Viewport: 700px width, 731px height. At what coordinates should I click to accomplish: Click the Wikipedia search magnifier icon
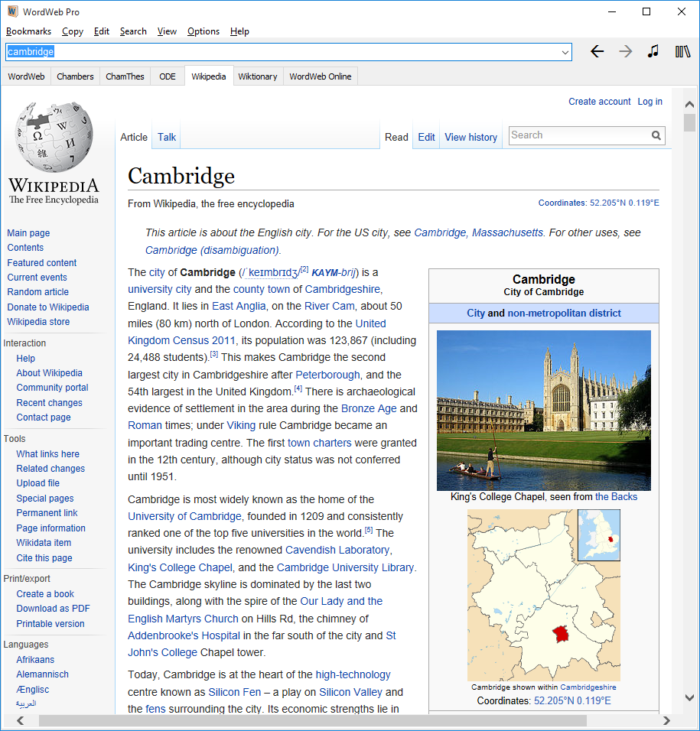(656, 135)
